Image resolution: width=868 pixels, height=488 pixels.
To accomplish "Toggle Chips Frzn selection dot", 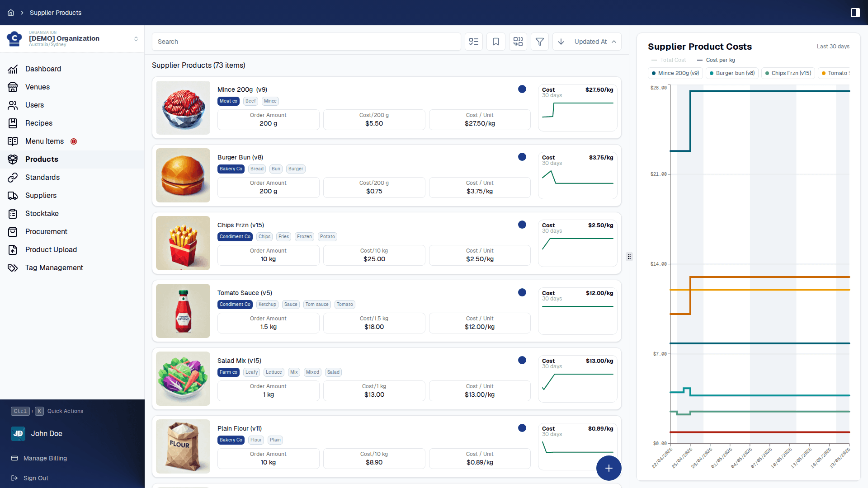I will tap(522, 225).
